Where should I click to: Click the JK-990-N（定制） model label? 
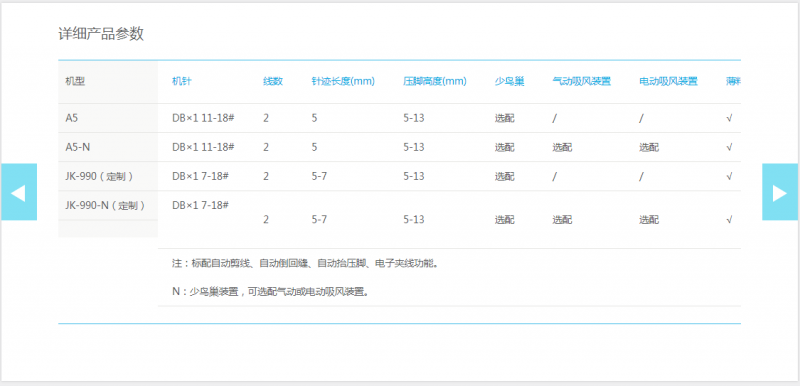(106, 205)
